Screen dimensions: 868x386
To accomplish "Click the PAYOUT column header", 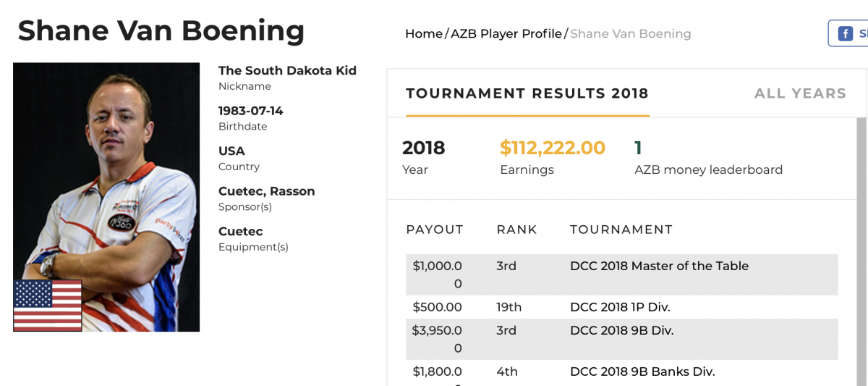I will [435, 230].
